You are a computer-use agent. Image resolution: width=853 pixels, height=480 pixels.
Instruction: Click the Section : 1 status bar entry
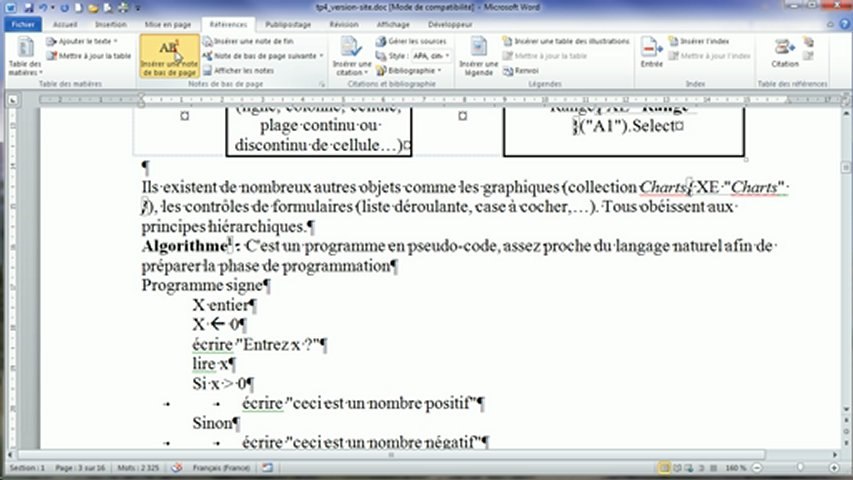point(27,468)
